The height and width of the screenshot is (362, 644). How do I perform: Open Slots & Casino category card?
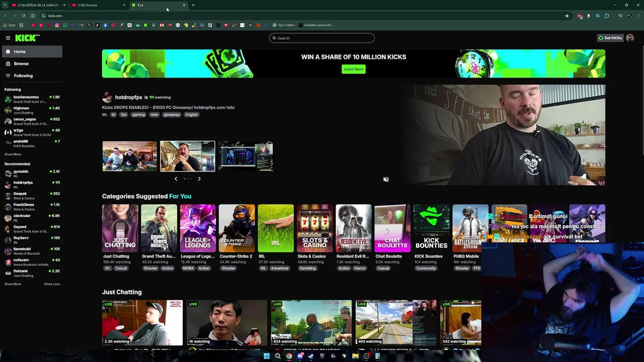coord(314,228)
